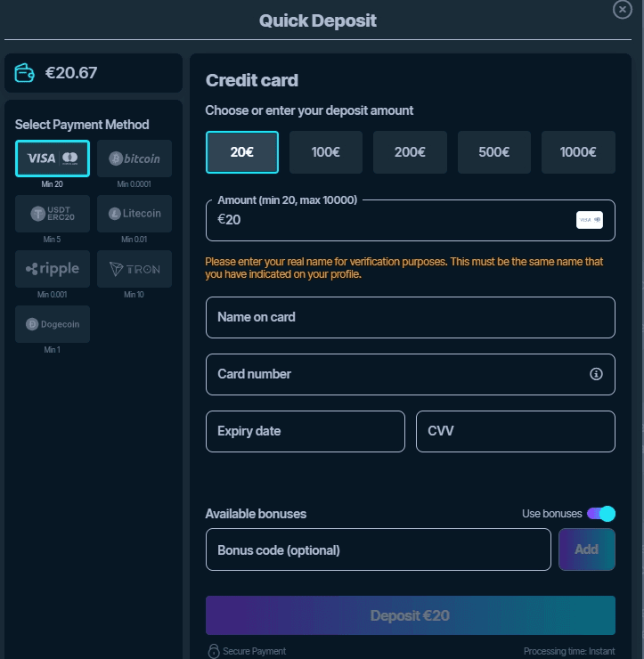Screen dimensions: 644x659
Task: Click the Available bonuses heading
Action: pos(256,514)
